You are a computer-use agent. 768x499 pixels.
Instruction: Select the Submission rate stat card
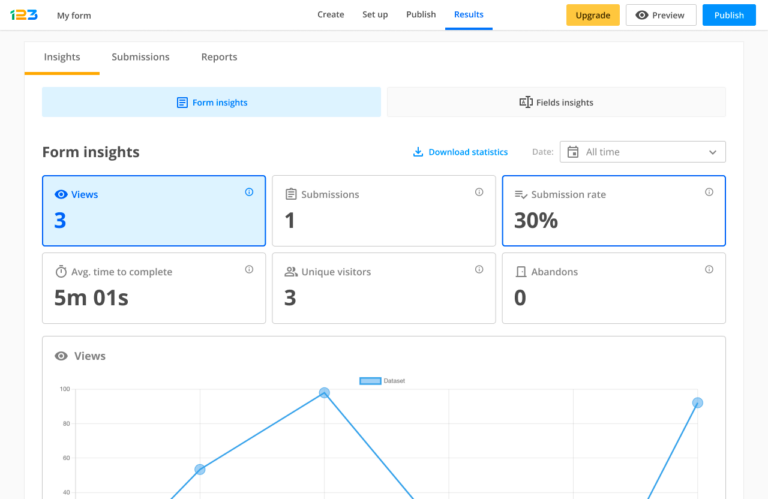[x=614, y=211]
